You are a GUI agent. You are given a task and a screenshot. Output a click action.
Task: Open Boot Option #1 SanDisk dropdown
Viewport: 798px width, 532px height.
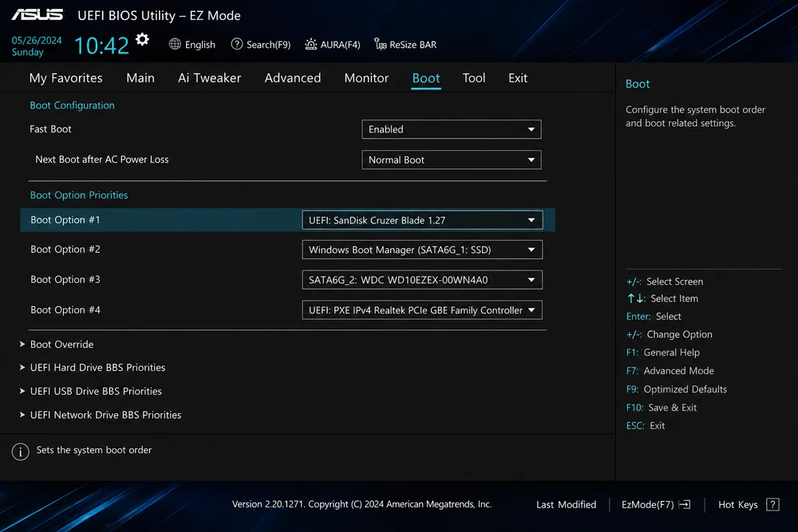pyautogui.click(x=422, y=220)
